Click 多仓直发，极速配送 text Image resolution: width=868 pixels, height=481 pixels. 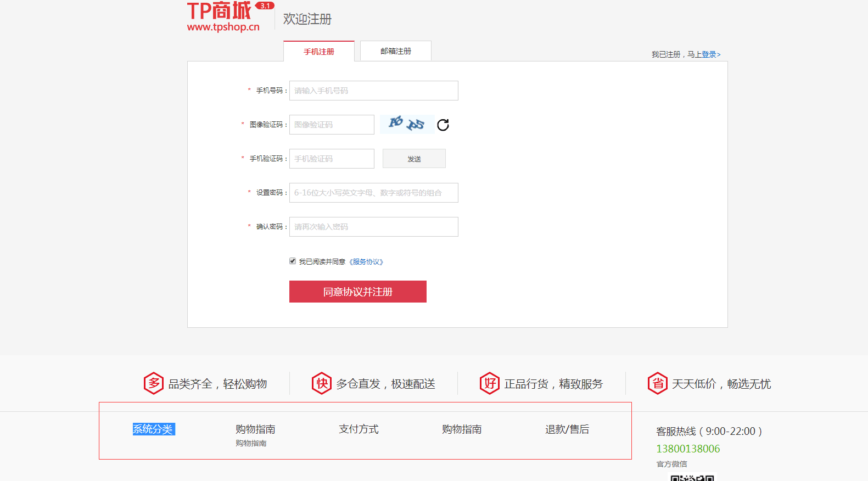pos(386,384)
